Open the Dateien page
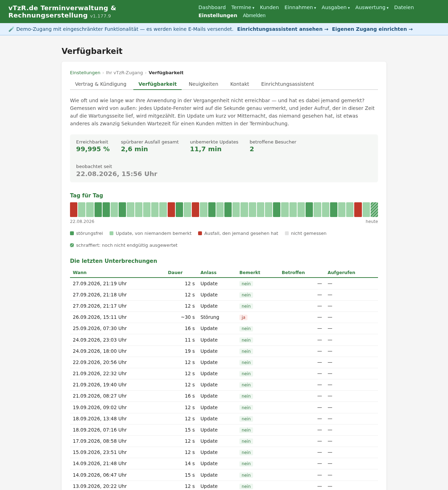This screenshot has height=490, width=448. tap(404, 7)
